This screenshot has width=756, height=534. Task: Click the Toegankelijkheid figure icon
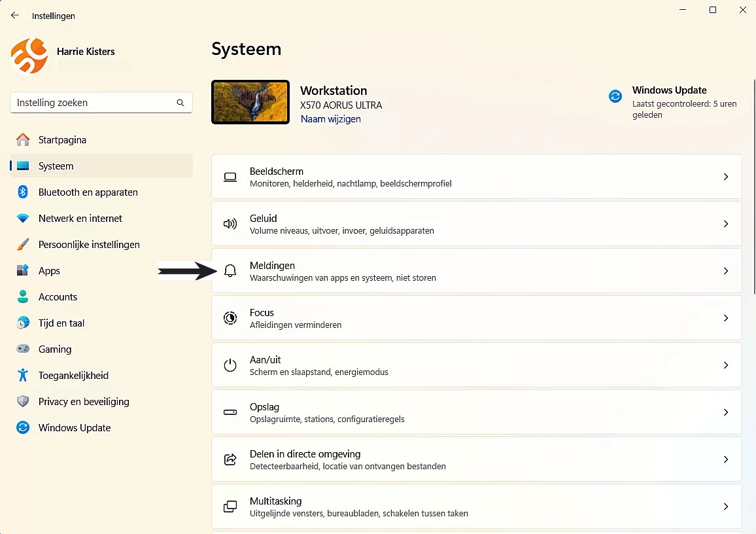pyautogui.click(x=23, y=375)
